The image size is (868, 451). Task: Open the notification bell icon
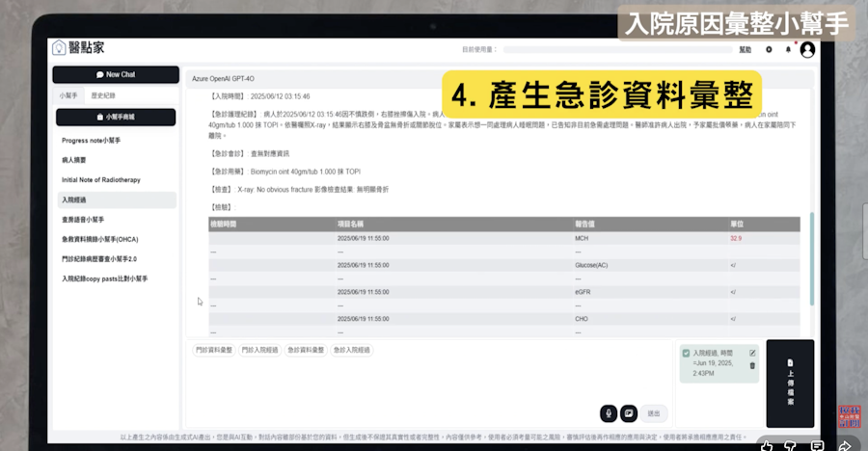788,49
